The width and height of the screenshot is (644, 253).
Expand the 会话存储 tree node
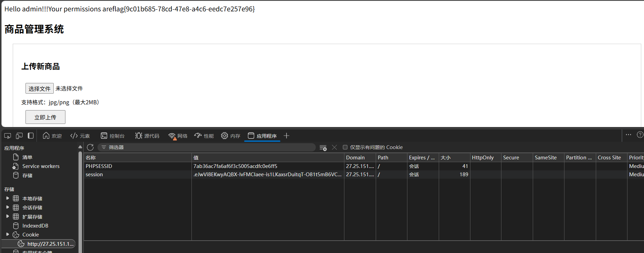(x=8, y=207)
